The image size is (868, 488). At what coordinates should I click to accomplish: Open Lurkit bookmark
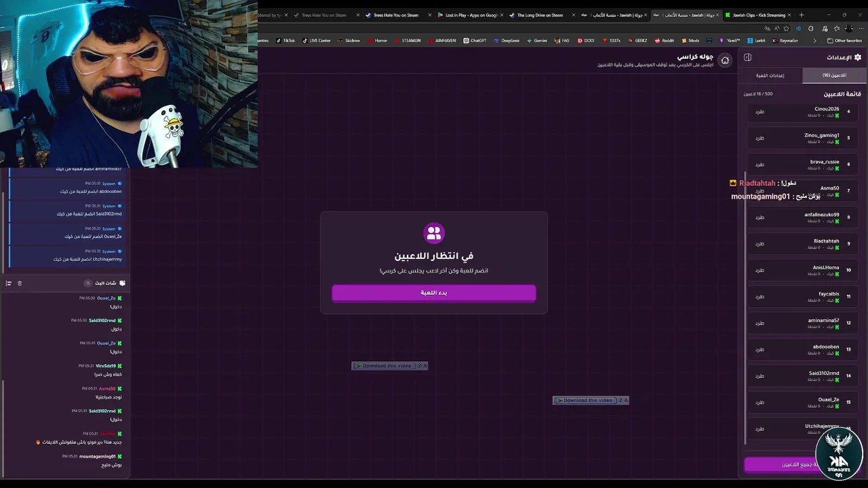(756, 41)
